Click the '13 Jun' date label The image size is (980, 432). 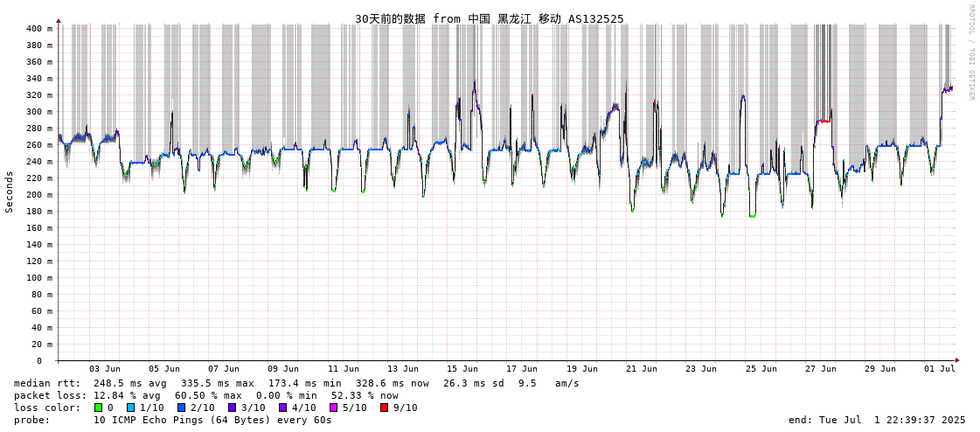(x=403, y=369)
